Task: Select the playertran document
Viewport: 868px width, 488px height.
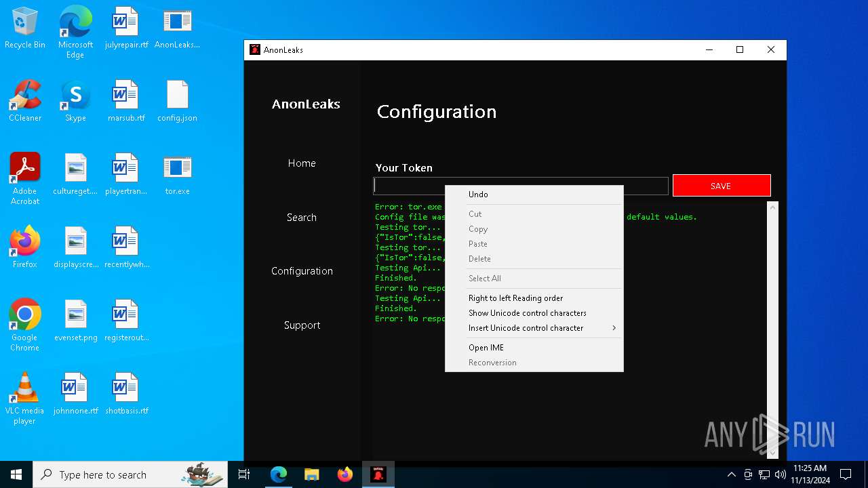Action: pyautogui.click(x=126, y=175)
